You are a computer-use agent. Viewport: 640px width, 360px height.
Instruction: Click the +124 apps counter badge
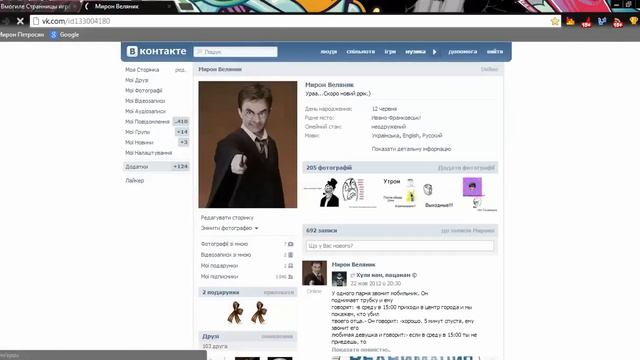click(x=180, y=167)
